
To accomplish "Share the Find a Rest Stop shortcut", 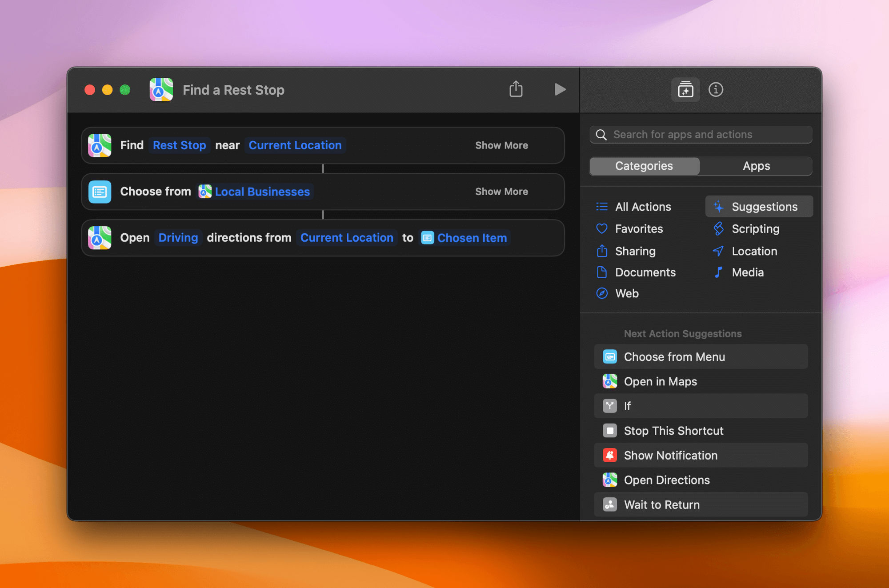I will pos(516,89).
